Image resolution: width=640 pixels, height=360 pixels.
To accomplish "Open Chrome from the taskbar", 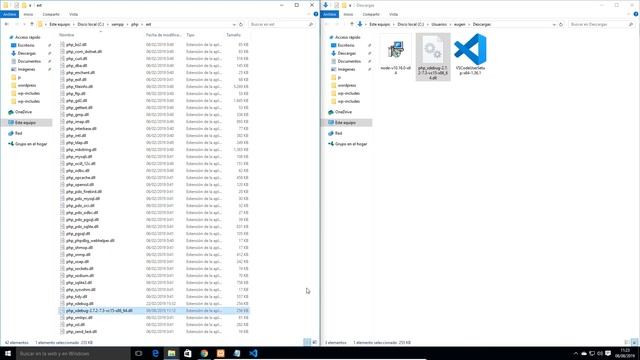I will pyautogui.click(x=204, y=353).
